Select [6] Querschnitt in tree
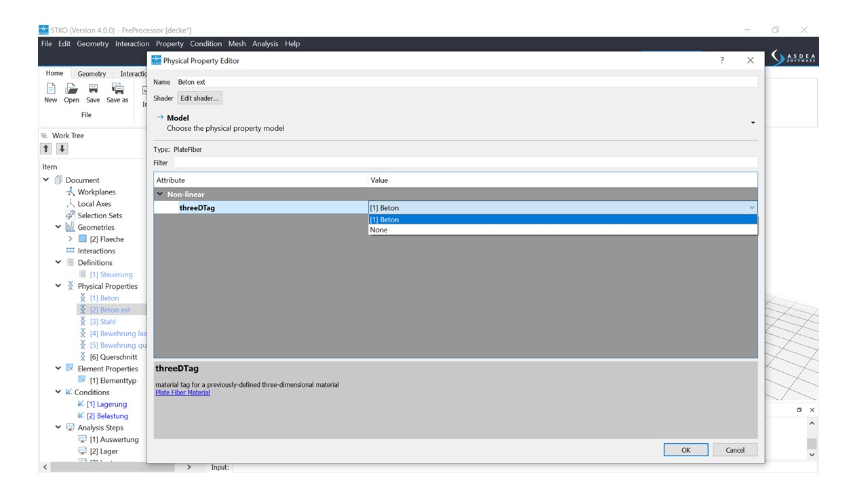Screen dimensions: 868x488 click(113, 357)
